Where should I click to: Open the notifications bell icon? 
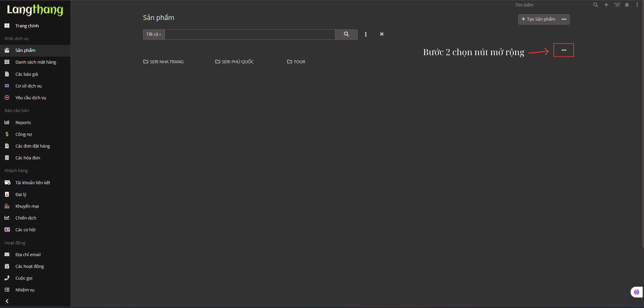627,5
